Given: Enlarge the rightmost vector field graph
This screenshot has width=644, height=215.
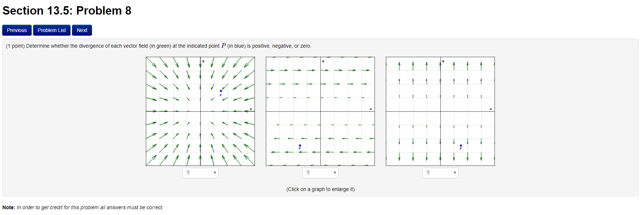Looking at the screenshot, I should point(440,111).
